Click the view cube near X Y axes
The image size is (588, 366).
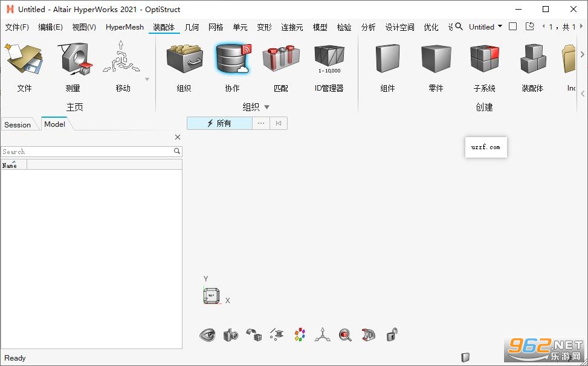click(212, 295)
